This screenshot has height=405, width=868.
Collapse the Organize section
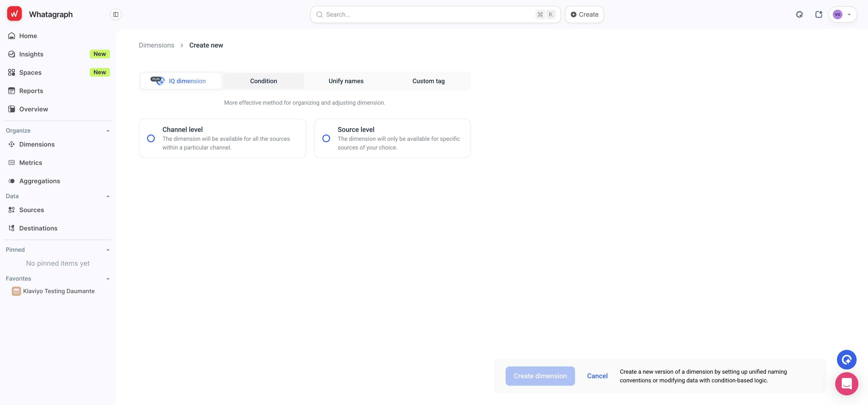click(x=108, y=130)
